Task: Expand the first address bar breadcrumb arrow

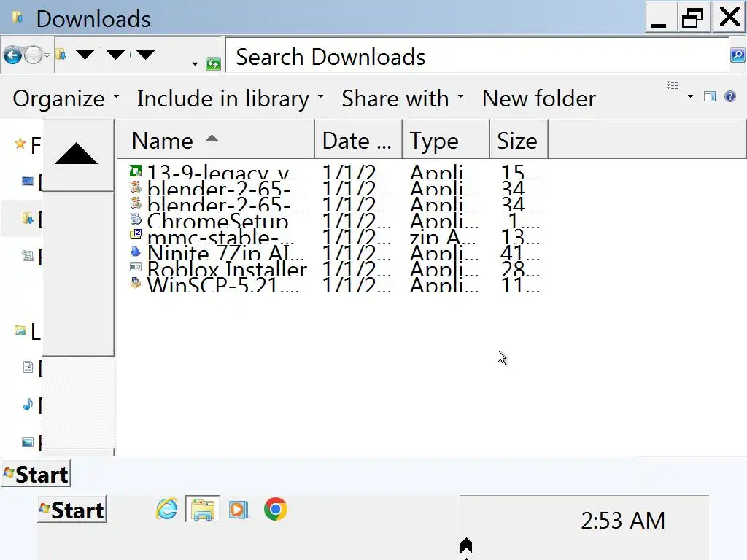Action: pyautogui.click(x=85, y=55)
